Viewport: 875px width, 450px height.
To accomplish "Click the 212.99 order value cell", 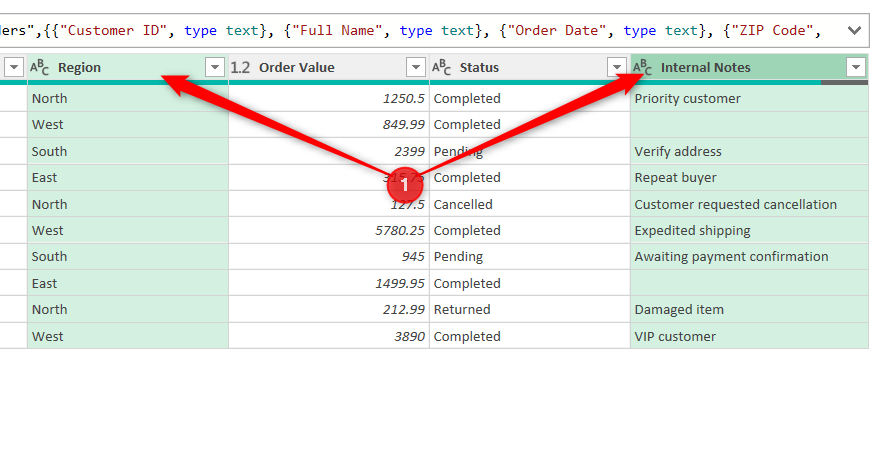I will tap(329, 310).
